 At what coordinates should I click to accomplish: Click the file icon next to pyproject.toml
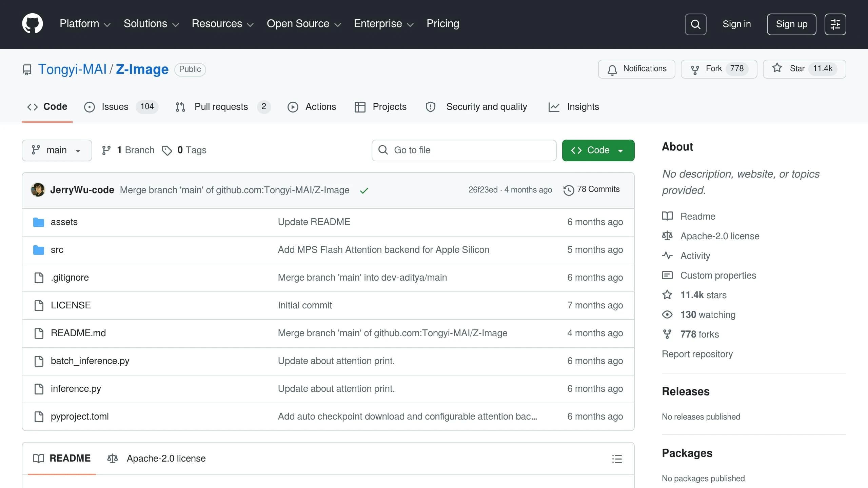click(39, 417)
